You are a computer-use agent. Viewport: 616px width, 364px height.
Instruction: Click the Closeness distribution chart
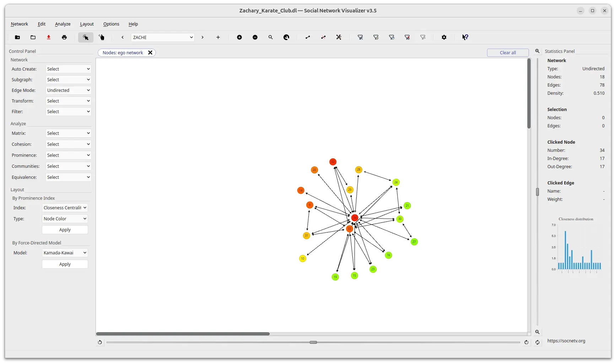pos(576,245)
